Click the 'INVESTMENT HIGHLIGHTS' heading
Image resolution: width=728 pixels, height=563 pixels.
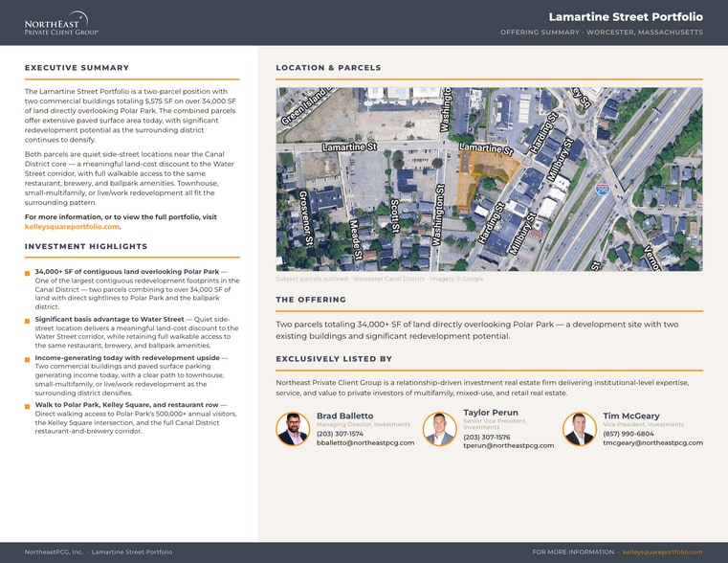pos(86,246)
